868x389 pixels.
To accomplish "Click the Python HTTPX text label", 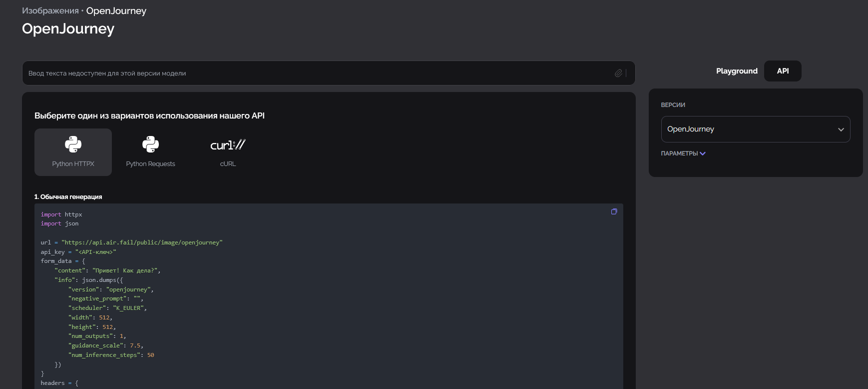I will pos(73,164).
